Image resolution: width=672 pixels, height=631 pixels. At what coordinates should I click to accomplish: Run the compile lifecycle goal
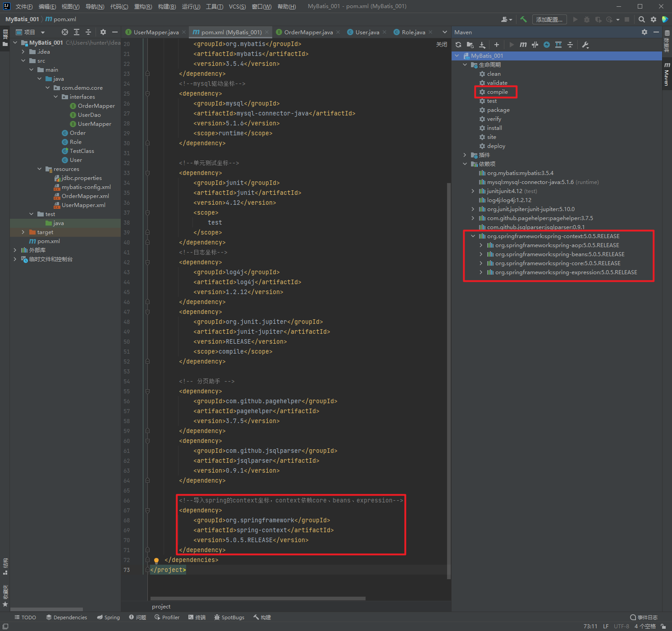(x=497, y=92)
